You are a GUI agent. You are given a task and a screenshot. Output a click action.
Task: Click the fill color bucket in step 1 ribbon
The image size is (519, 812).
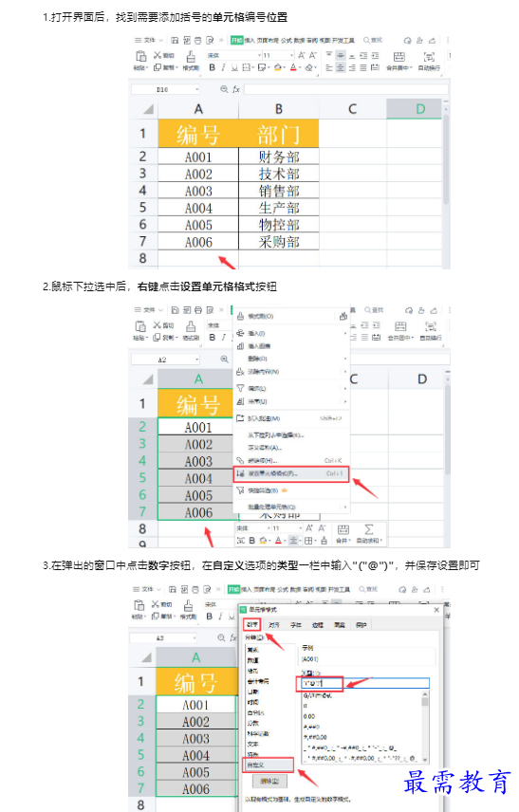click(278, 67)
